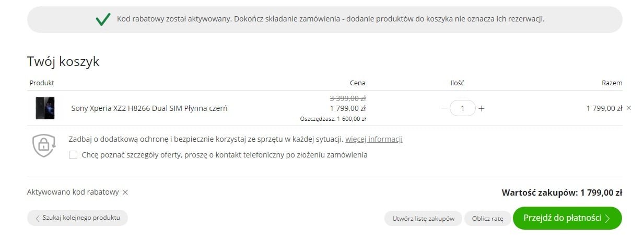Click "Utwórz listę zakupów" button
644x237 pixels.
(423, 219)
